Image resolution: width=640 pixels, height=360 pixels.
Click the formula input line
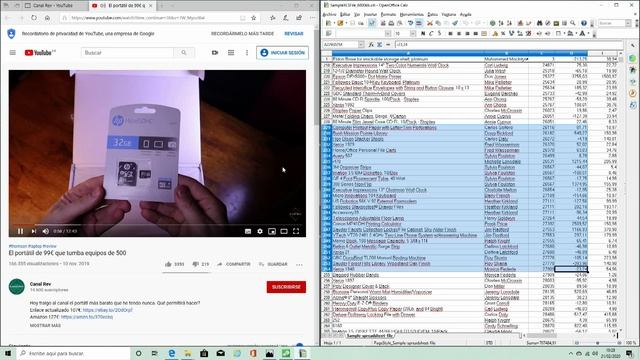[x=508, y=44]
